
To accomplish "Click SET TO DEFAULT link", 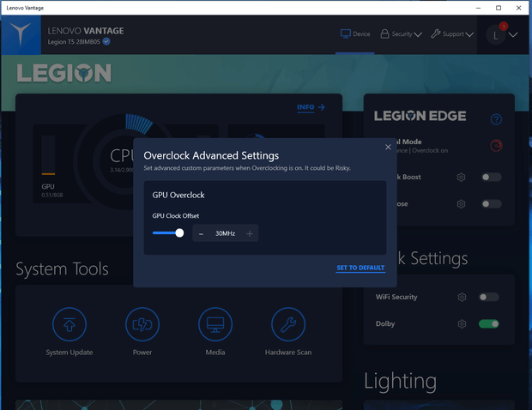I will point(360,268).
